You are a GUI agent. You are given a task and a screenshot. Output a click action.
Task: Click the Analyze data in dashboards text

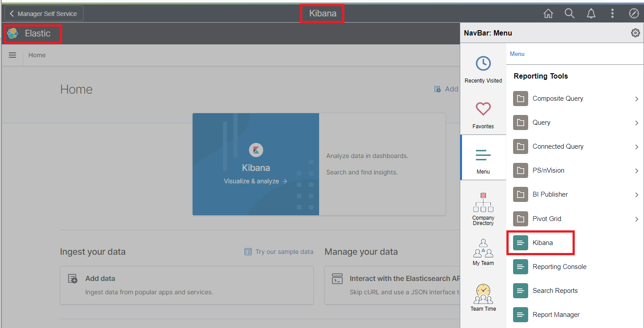(367, 156)
